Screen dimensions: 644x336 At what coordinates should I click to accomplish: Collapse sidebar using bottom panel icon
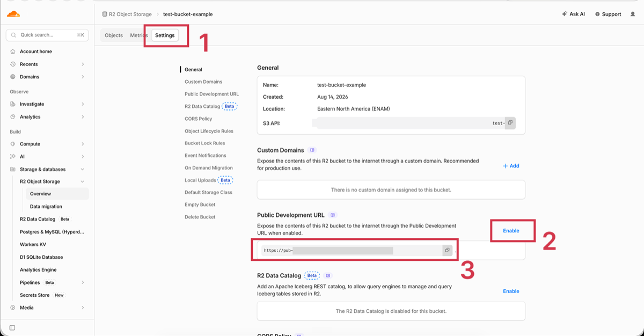click(x=12, y=327)
